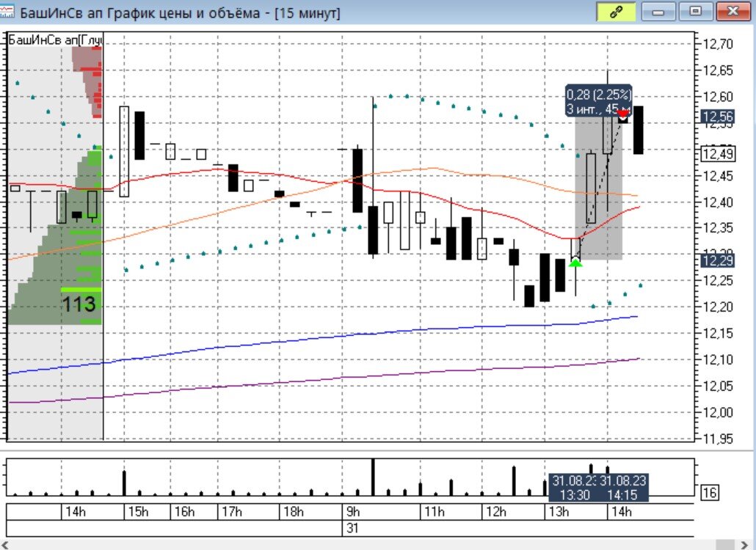Image resolution: width=756 pixels, height=550 pixels.
Task: Click the 15h time axis label
Action: (x=139, y=511)
